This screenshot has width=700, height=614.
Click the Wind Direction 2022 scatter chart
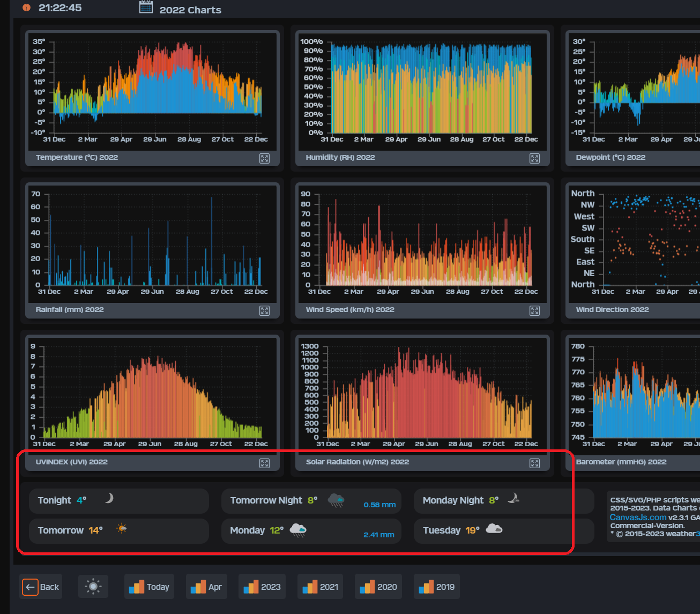point(634,243)
